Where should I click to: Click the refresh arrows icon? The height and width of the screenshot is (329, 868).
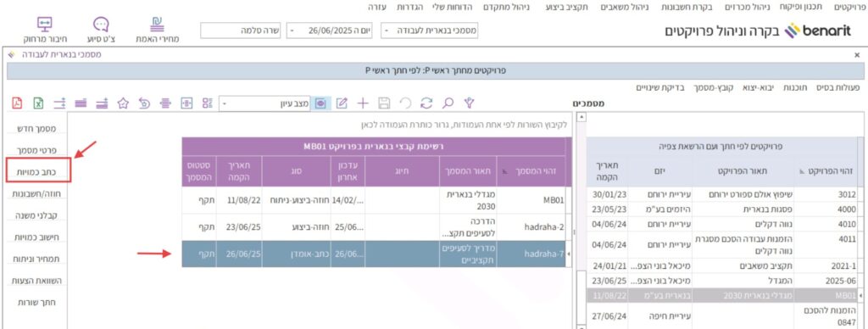pos(426,103)
